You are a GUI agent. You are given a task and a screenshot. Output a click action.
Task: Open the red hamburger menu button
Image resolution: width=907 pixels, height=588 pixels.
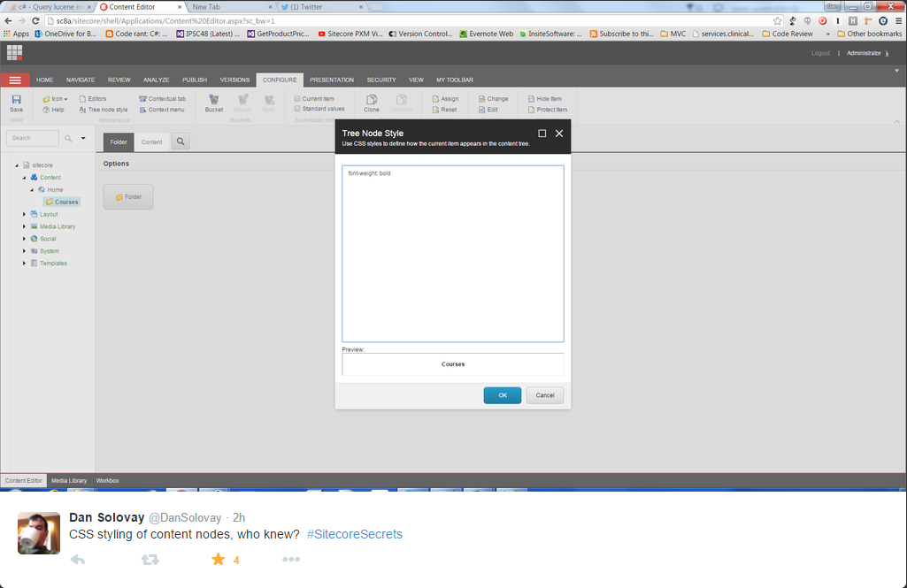pos(15,80)
